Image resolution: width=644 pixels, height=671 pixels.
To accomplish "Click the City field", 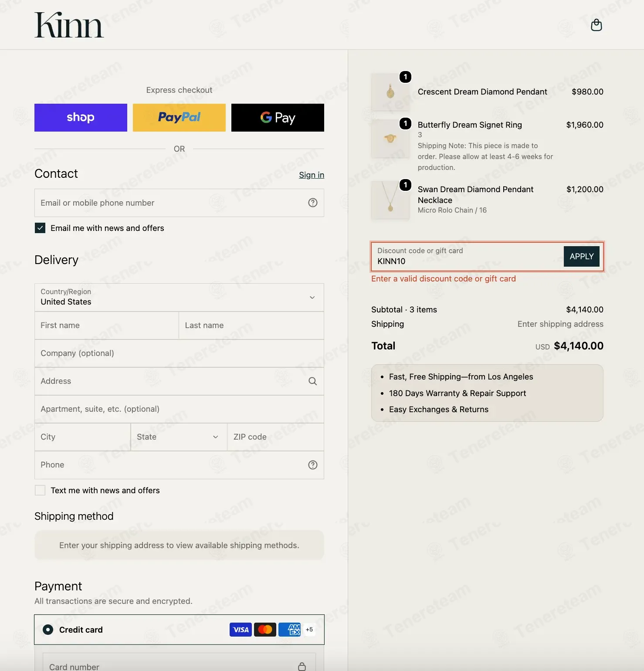I will pyautogui.click(x=82, y=437).
